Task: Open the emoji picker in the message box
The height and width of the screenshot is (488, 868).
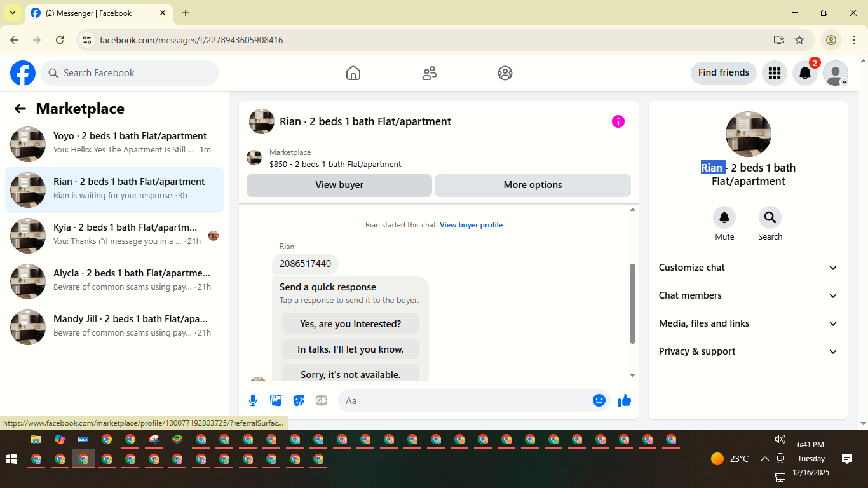Action: 599,400
